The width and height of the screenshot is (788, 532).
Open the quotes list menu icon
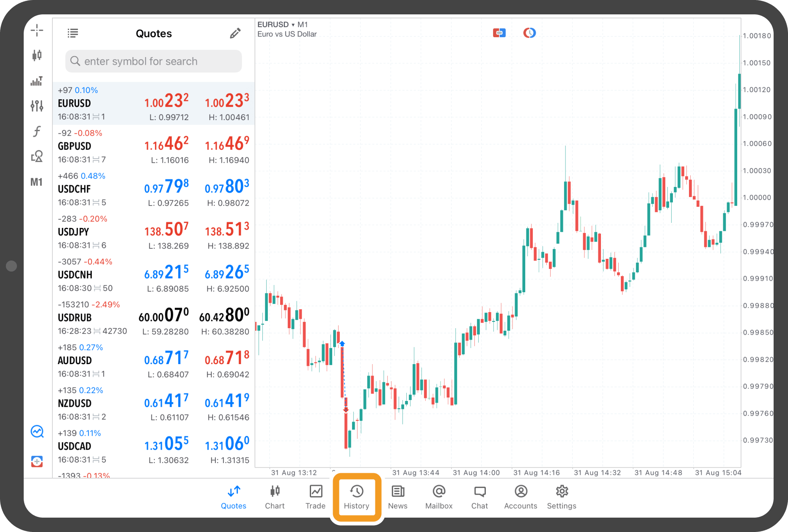(x=73, y=33)
